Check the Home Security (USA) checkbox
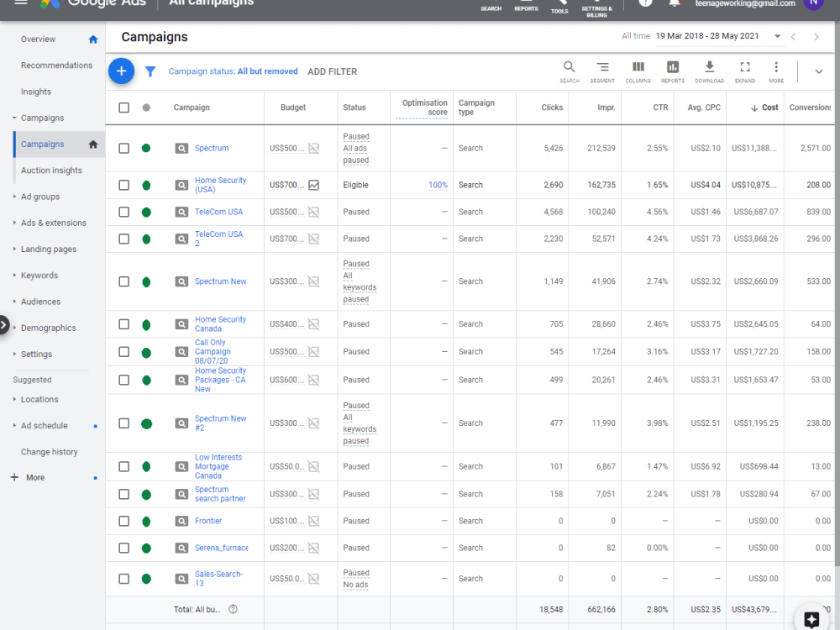 (123, 185)
